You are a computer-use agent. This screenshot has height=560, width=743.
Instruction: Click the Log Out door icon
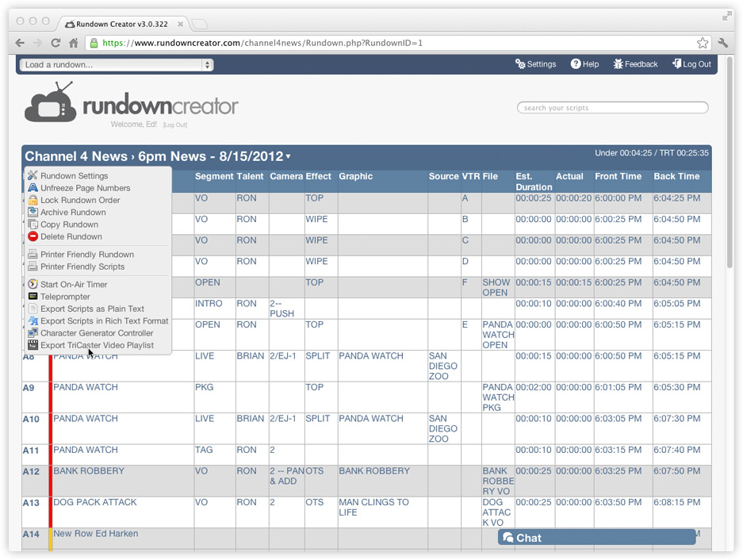pyautogui.click(x=676, y=63)
